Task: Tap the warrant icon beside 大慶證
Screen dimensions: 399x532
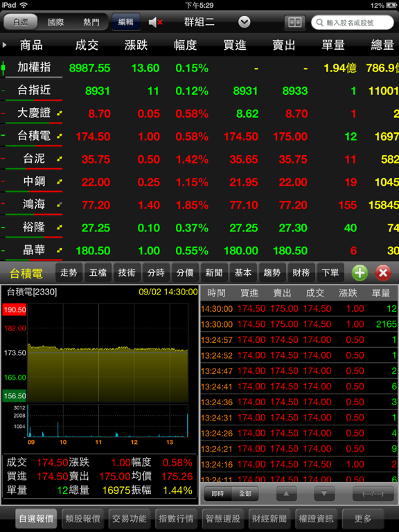Action: 60,113
